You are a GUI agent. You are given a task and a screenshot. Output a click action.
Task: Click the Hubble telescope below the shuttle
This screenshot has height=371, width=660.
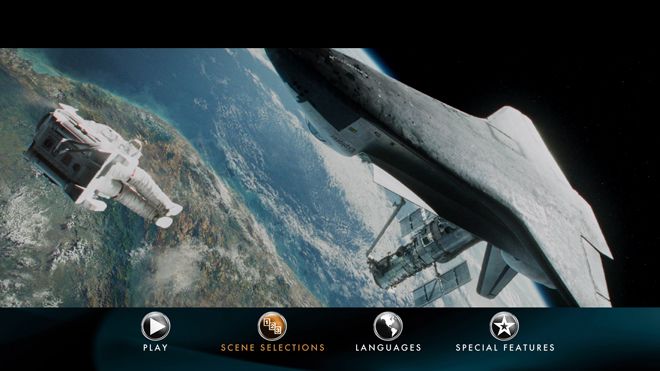421,253
